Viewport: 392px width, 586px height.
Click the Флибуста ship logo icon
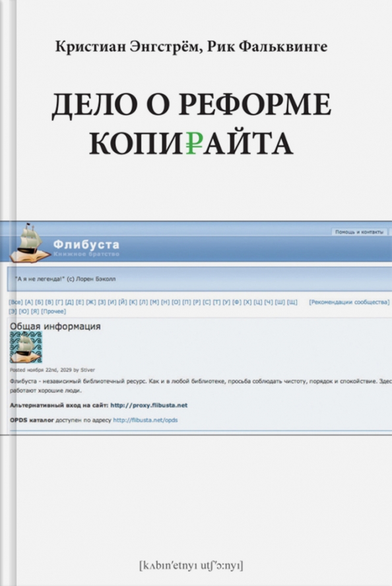tap(29, 243)
